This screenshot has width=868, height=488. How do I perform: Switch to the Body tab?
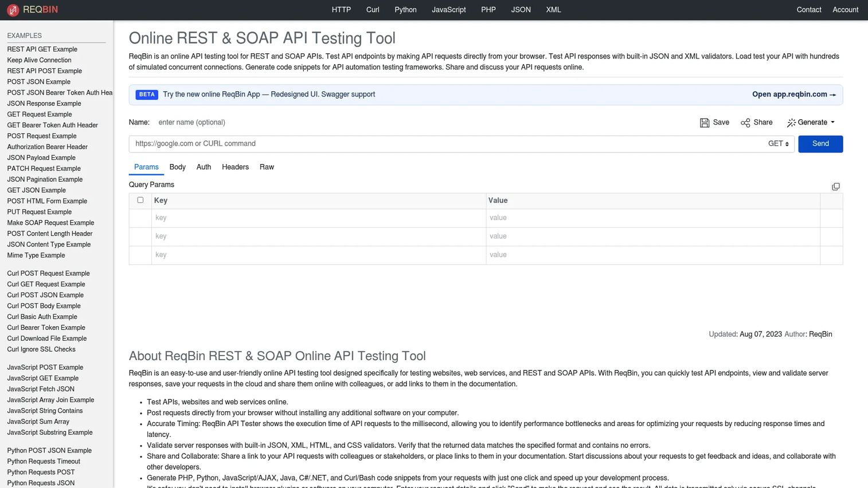178,167
